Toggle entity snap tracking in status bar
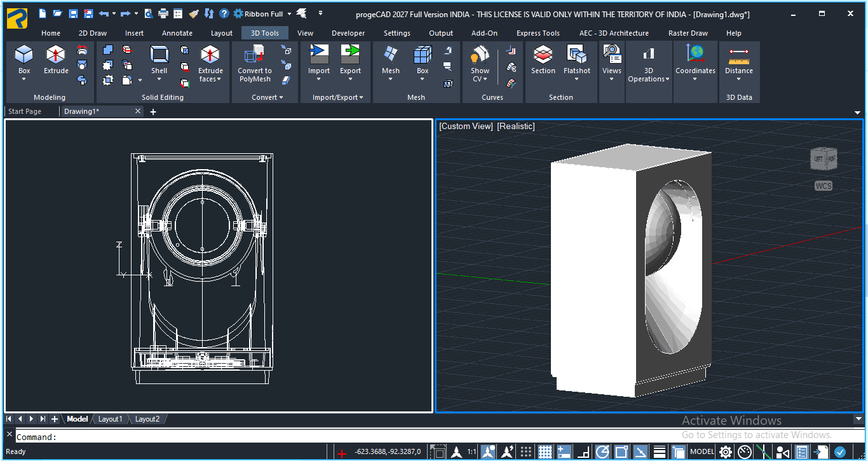The width and height of the screenshot is (868, 461). (x=641, y=452)
